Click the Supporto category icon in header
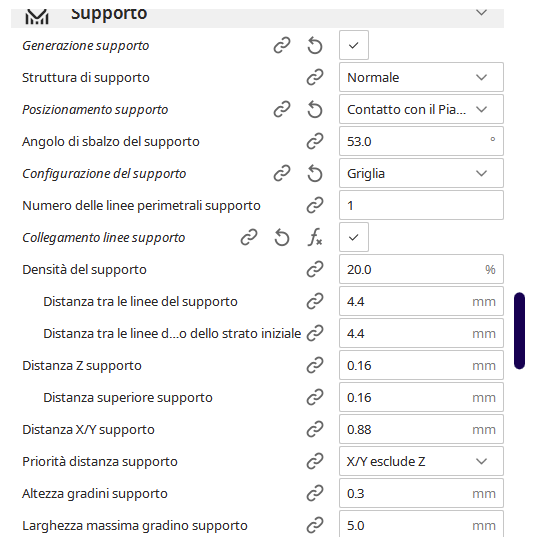535x537 pixels. point(37,16)
